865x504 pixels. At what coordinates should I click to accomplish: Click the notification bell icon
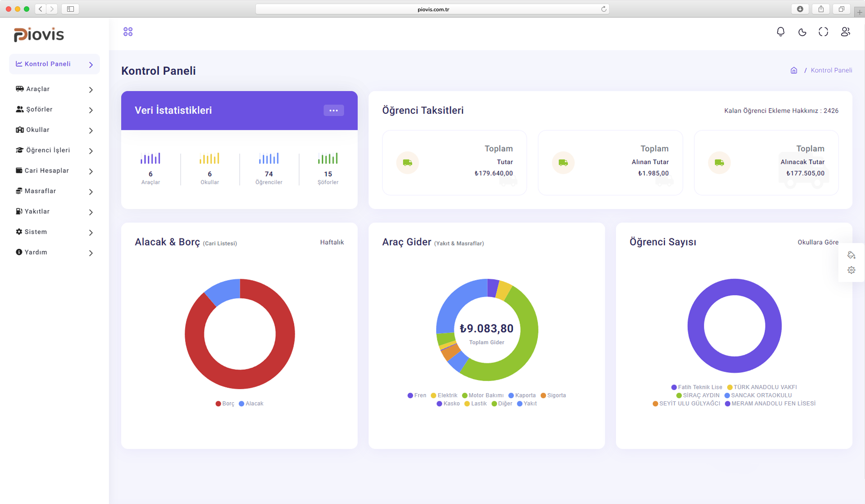point(780,32)
